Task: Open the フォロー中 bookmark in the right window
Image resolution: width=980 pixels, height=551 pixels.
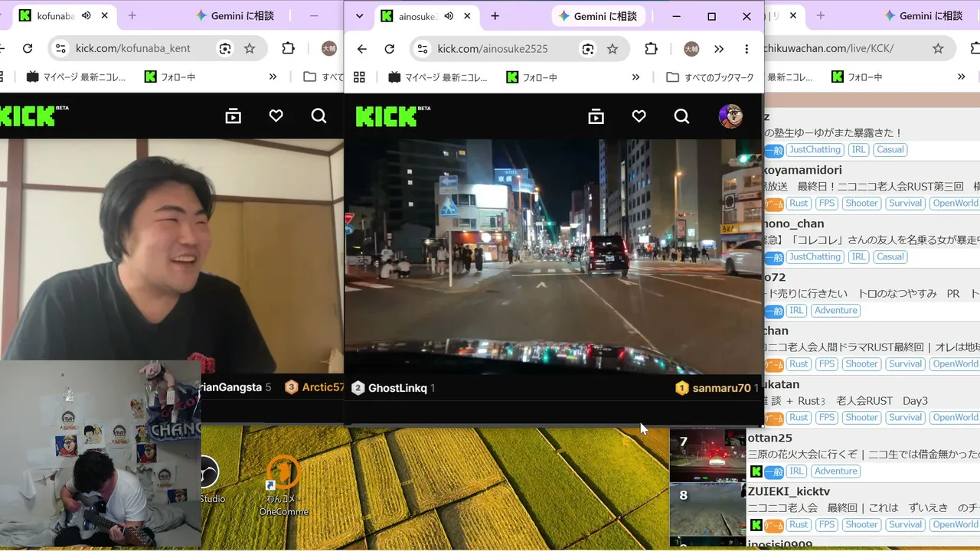Action: click(857, 77)
